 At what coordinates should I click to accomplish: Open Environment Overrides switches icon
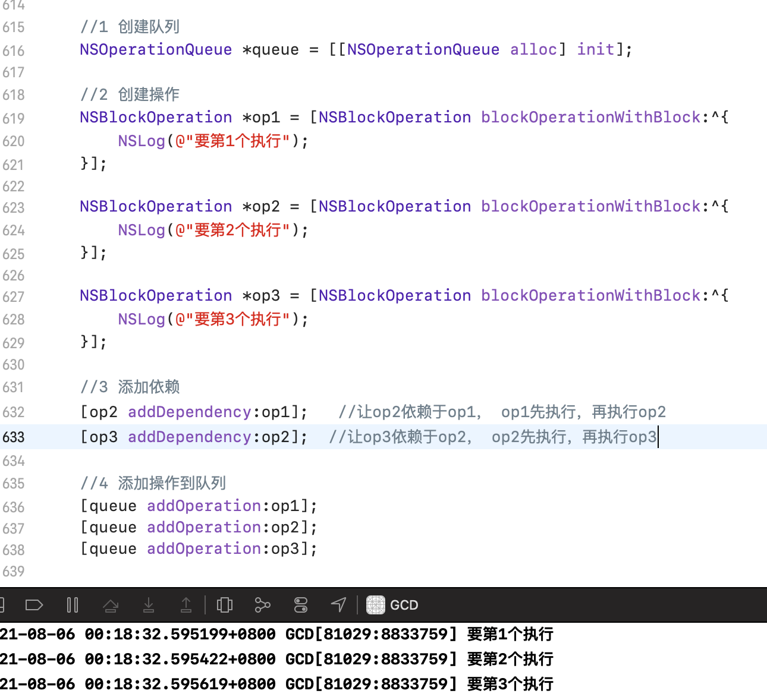tap(301, 605)
